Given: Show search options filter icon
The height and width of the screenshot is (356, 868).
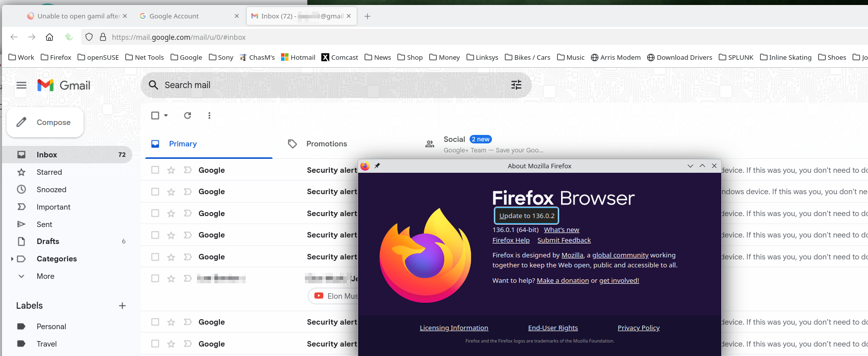Looking at the screenshot, I should (x=516, y=85).
